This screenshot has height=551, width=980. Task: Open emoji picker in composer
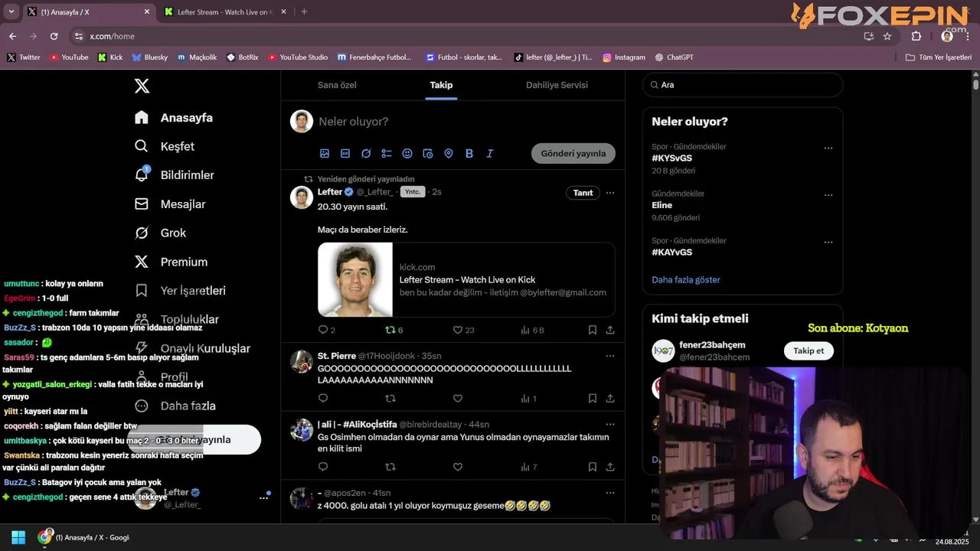(407, 153)
